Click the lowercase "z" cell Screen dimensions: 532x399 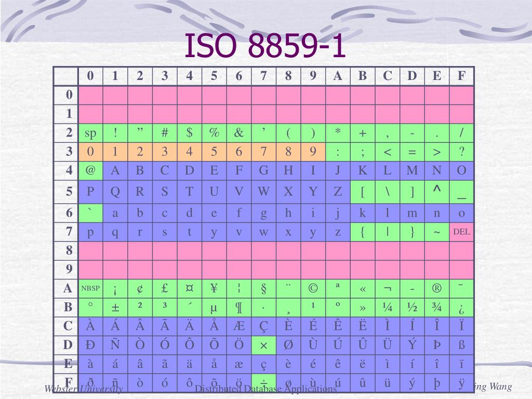tap(338, 232)
